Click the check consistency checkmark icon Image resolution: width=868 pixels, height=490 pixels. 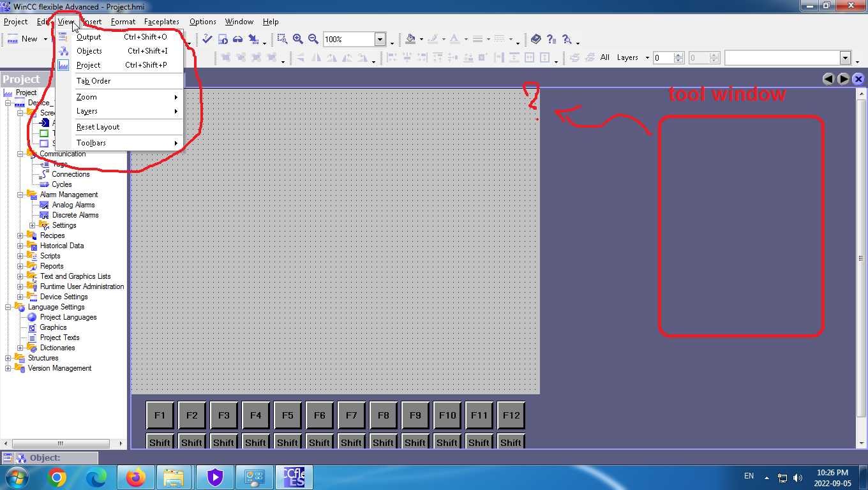pos(207,39)
